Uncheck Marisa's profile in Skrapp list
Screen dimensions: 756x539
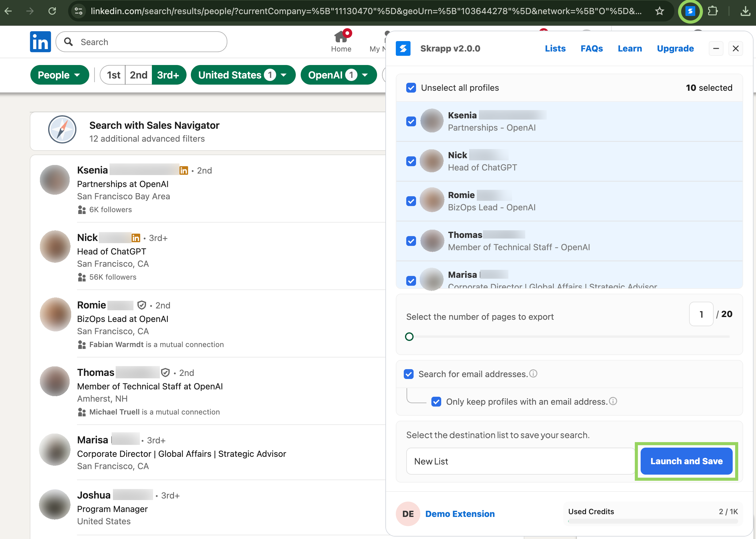click(x=411, y=281)
